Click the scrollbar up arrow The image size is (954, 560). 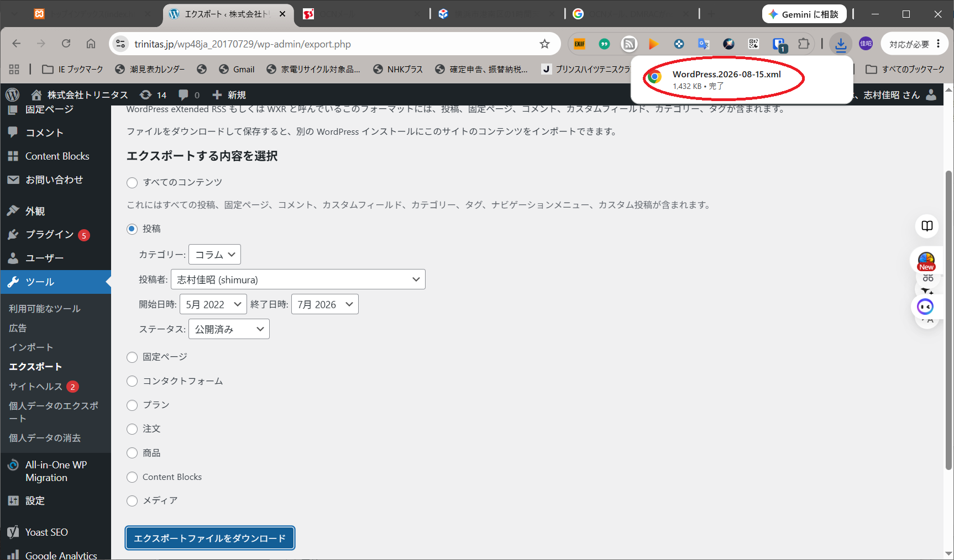[x=949, y=89]
